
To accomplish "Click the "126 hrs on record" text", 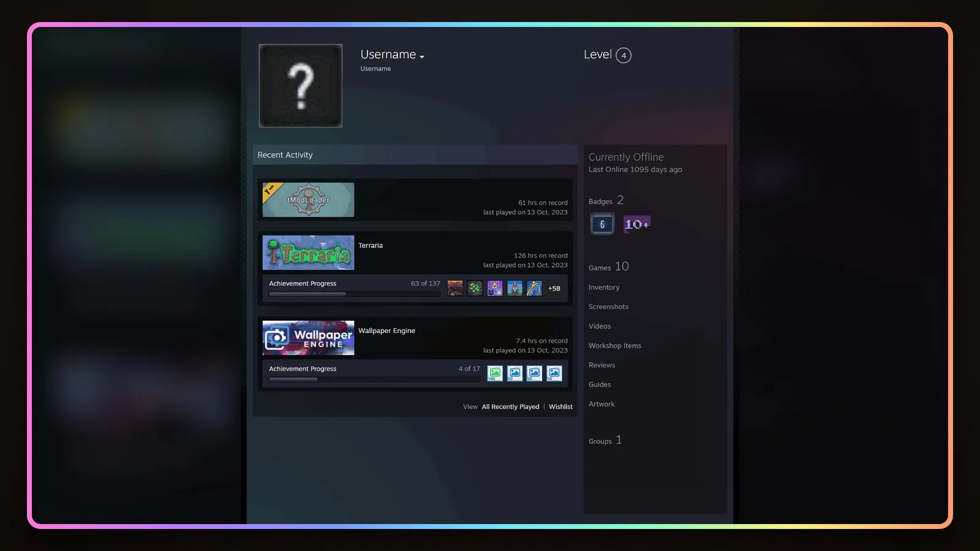I will [x=541, y=255].
